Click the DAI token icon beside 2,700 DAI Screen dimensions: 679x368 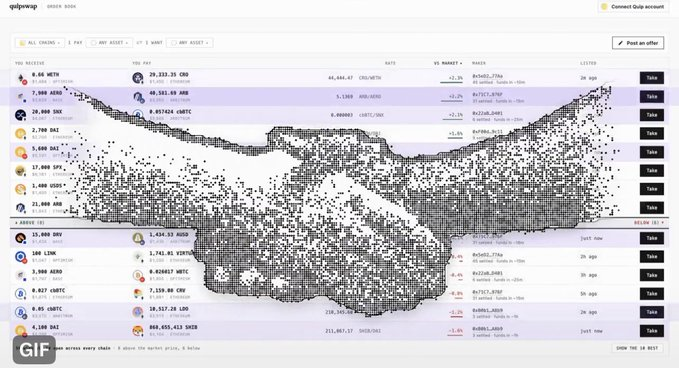(x=20, y=133)
